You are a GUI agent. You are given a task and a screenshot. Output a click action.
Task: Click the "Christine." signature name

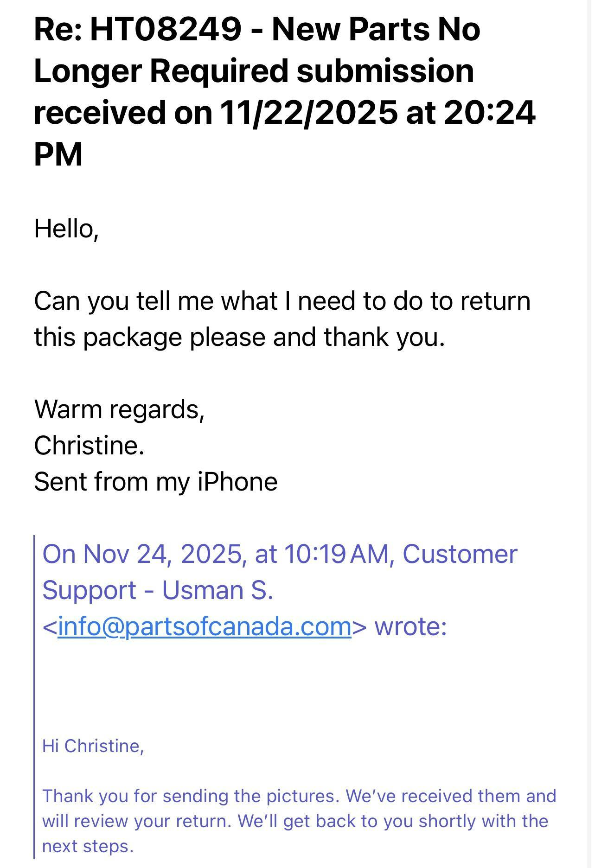(x=89, y=446)
